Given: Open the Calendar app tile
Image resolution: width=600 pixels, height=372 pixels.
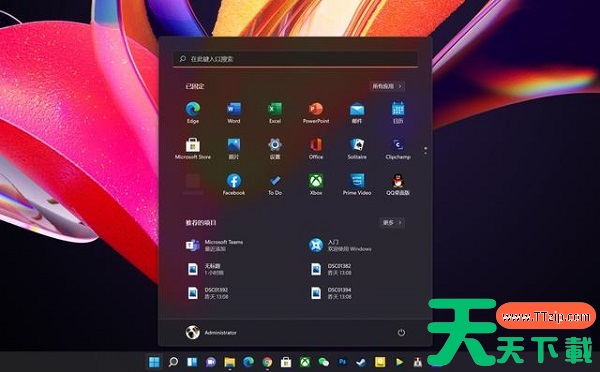Looking at the screenshot, I should click(398, 113).
